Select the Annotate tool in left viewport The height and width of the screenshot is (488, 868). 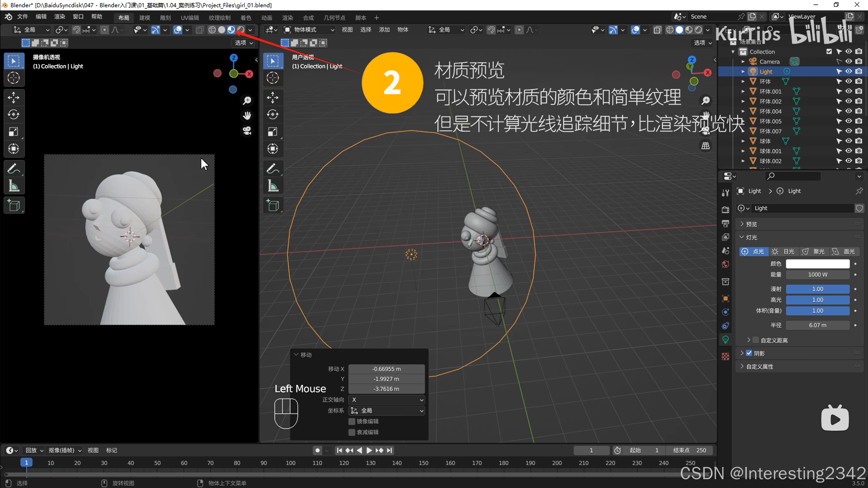14,168
